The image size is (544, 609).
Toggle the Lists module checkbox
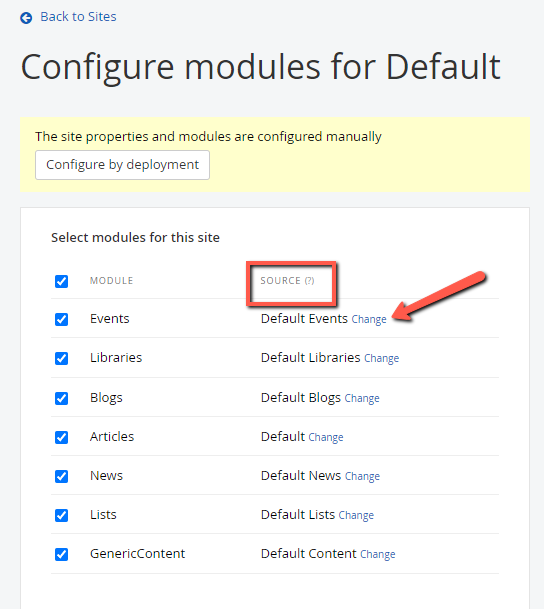click(61, 515)
